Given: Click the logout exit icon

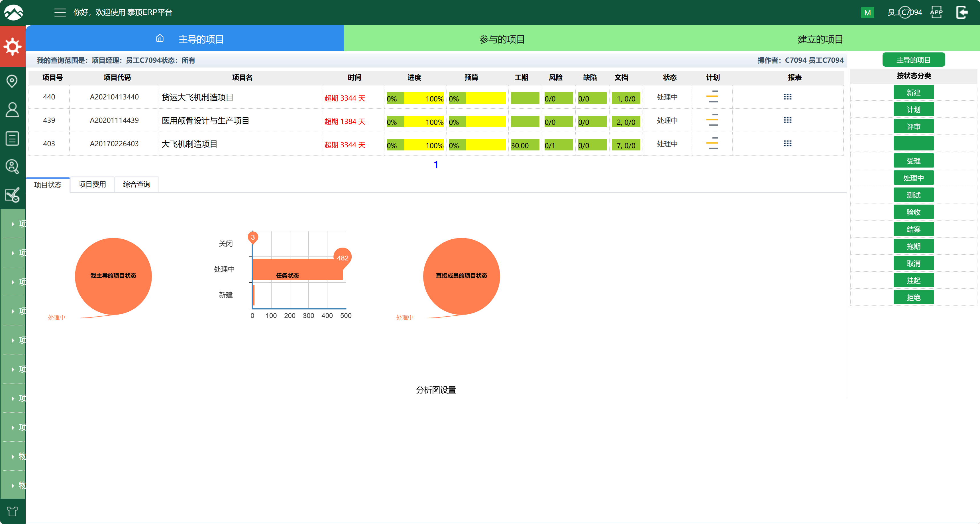Looking at the screenshot, I should tap(962, 12).
